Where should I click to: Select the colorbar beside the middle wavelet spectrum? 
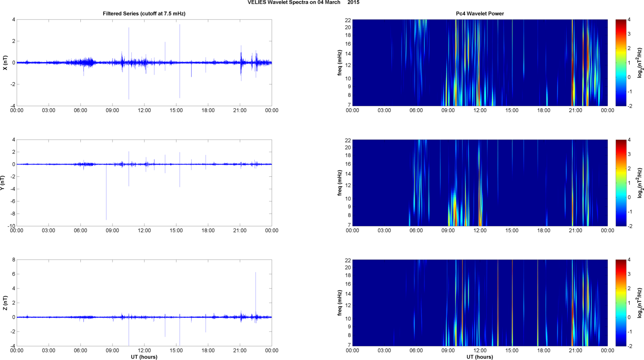click(621, 183)
